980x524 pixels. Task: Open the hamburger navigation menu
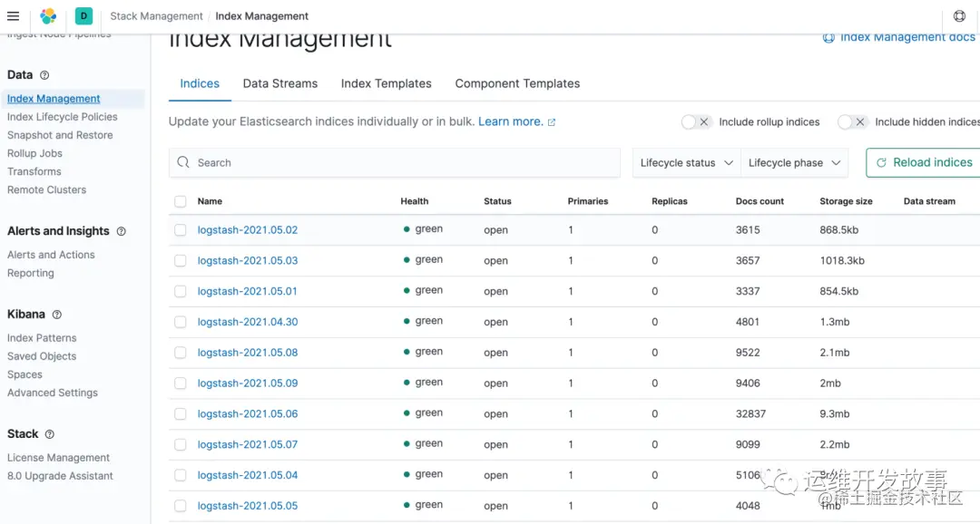click(x=13, y=16)
